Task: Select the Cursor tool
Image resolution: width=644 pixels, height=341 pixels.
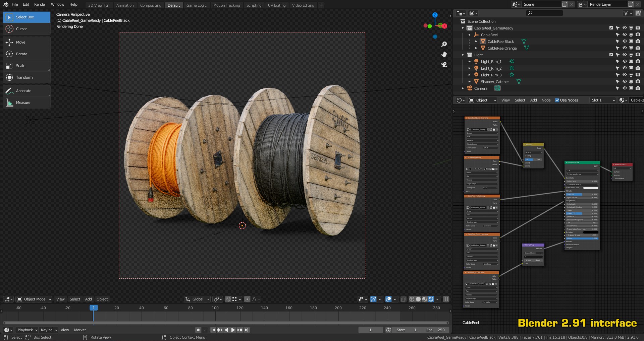Action: [26, 29]
